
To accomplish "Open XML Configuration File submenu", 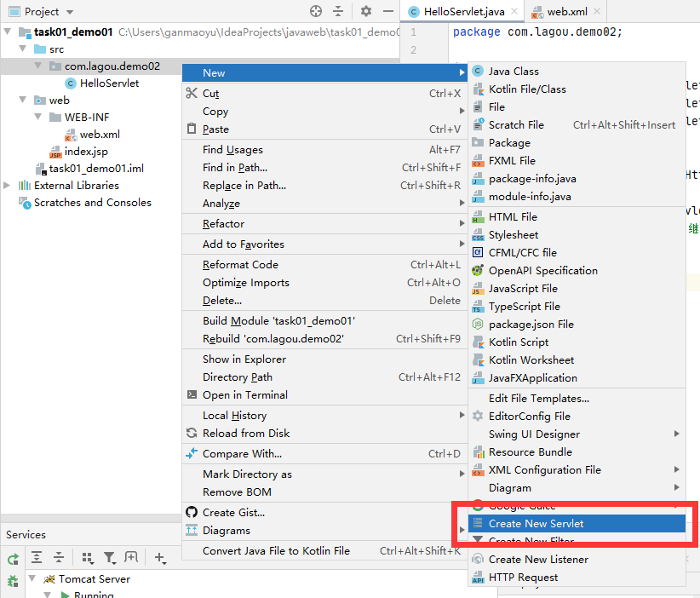I will [577, 470].
